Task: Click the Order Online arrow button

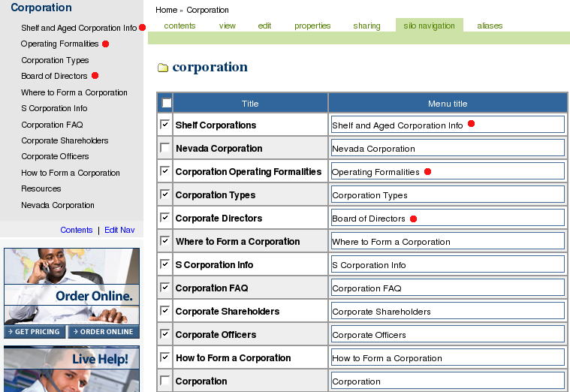Action: (x=103, y=332)
